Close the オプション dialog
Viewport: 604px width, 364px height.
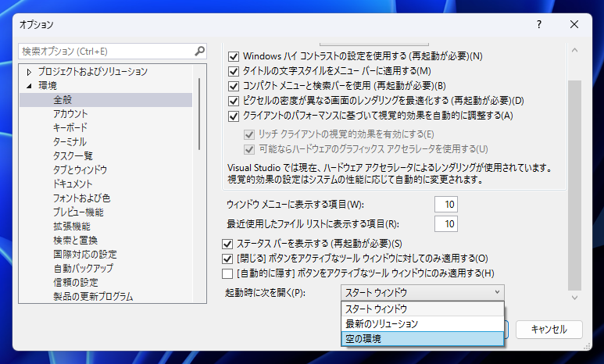click(x=574, y=24)
